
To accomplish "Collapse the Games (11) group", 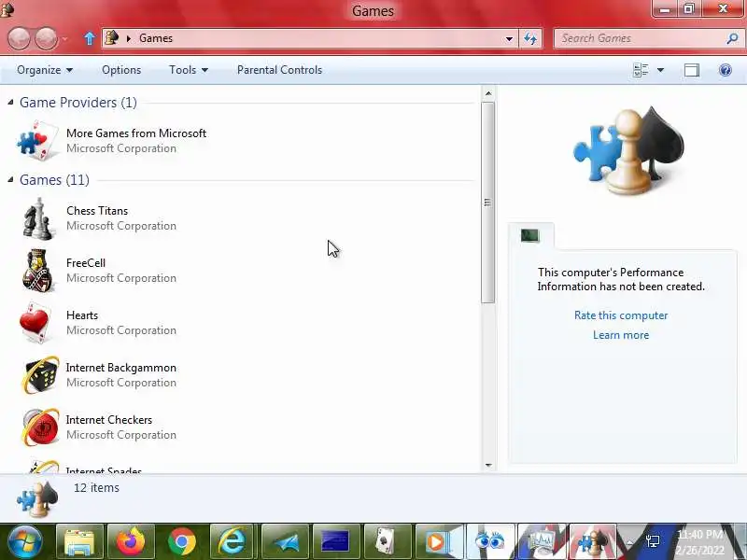I will point(10,179).
